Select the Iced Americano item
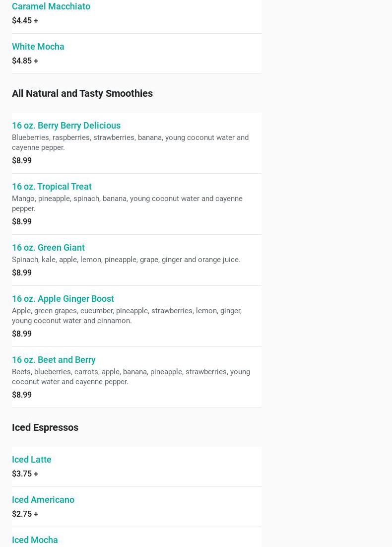The height and width of the screenshot is (547, 392). click(43, 500)
